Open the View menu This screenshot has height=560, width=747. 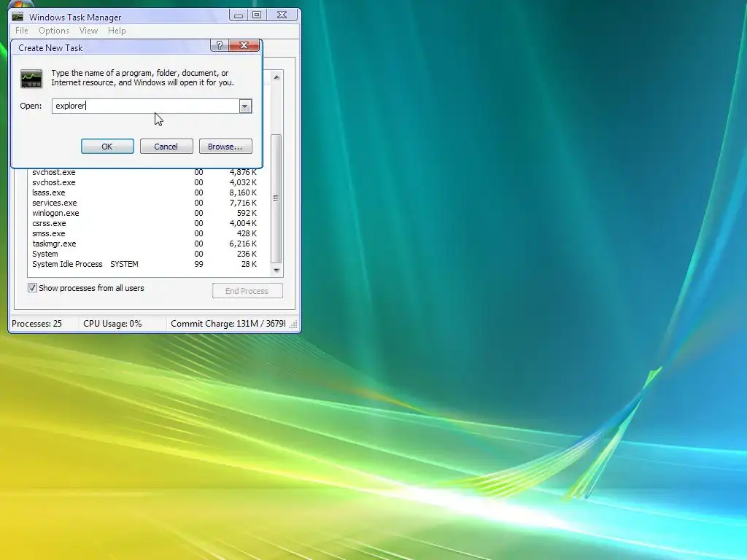pos(88,31)
